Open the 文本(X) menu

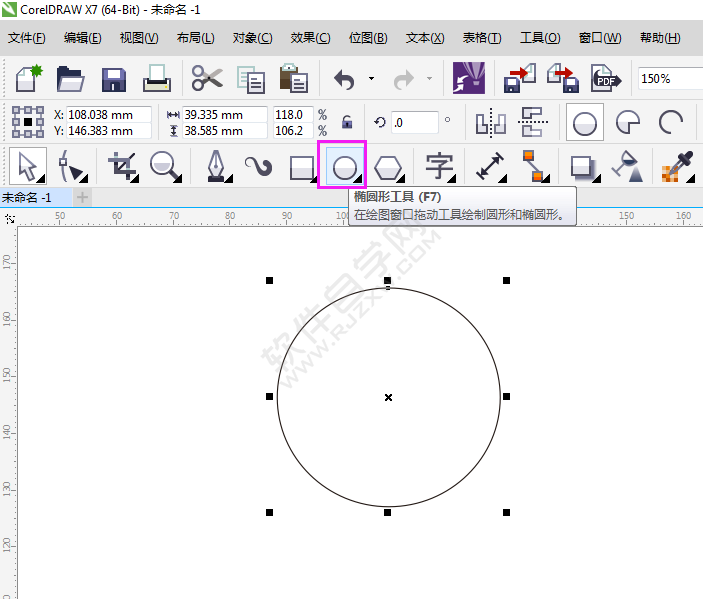(x=425, y=38)
